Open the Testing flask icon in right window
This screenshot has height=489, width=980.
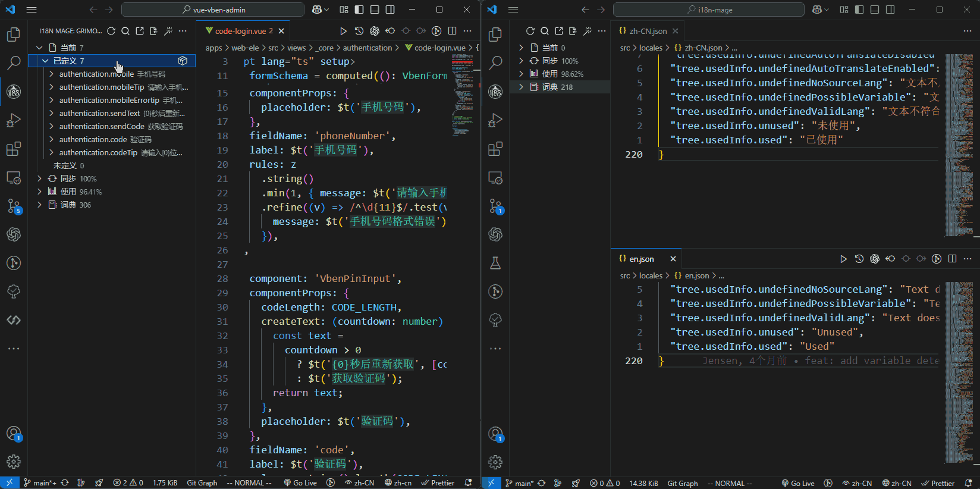495,263
